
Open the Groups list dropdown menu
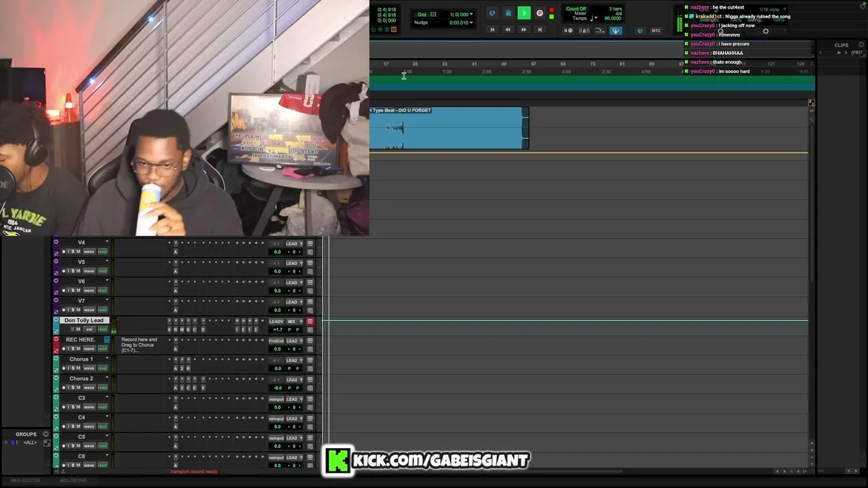pos(46,434)
